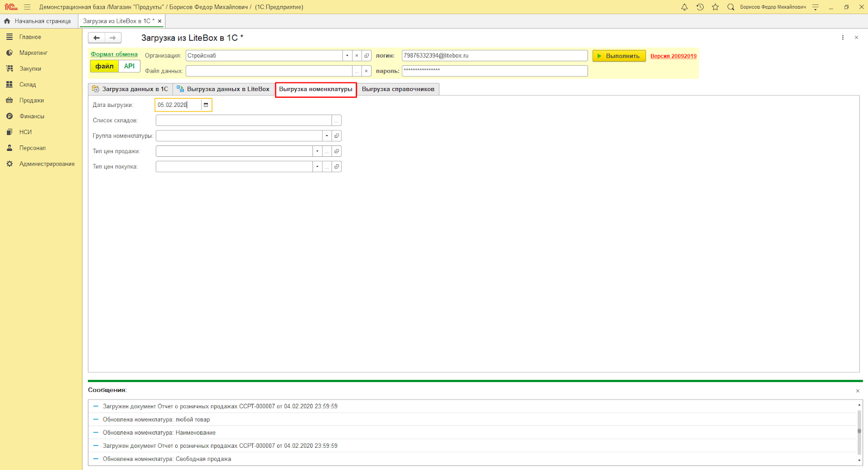Viewport: 868px width, 470px height.
Task: Expand the Организация dropdown arrow
Action: click(x=347, y=55)
